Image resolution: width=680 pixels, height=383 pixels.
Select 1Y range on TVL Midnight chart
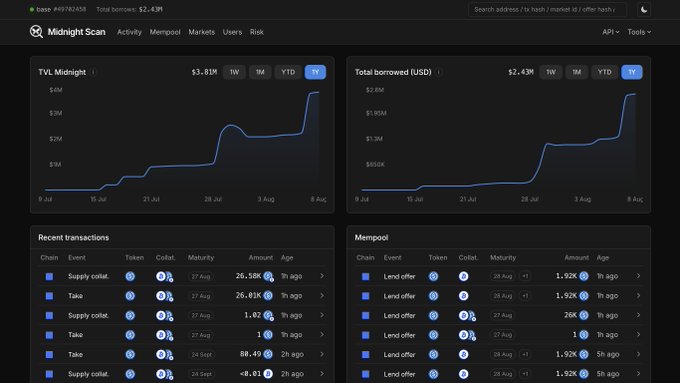point(315,72)
